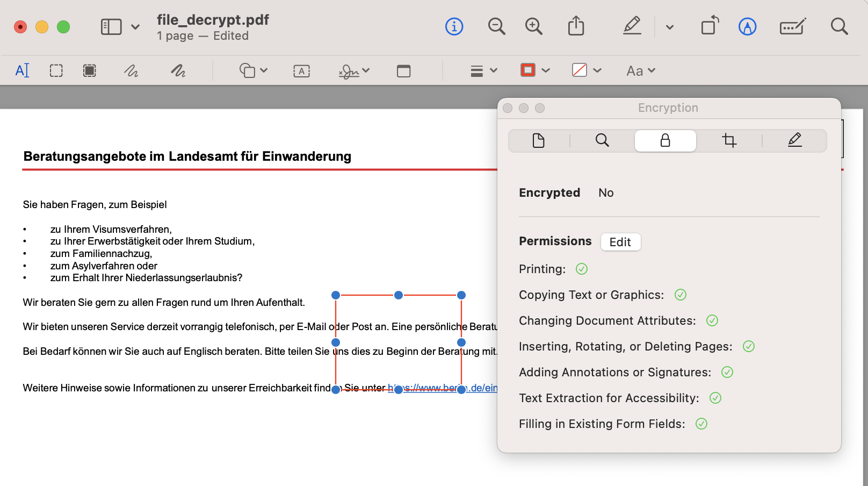The image size is (868, 486).
Task: Click Text Extraction for Accessibility checkmark
Action: point(715,398)
